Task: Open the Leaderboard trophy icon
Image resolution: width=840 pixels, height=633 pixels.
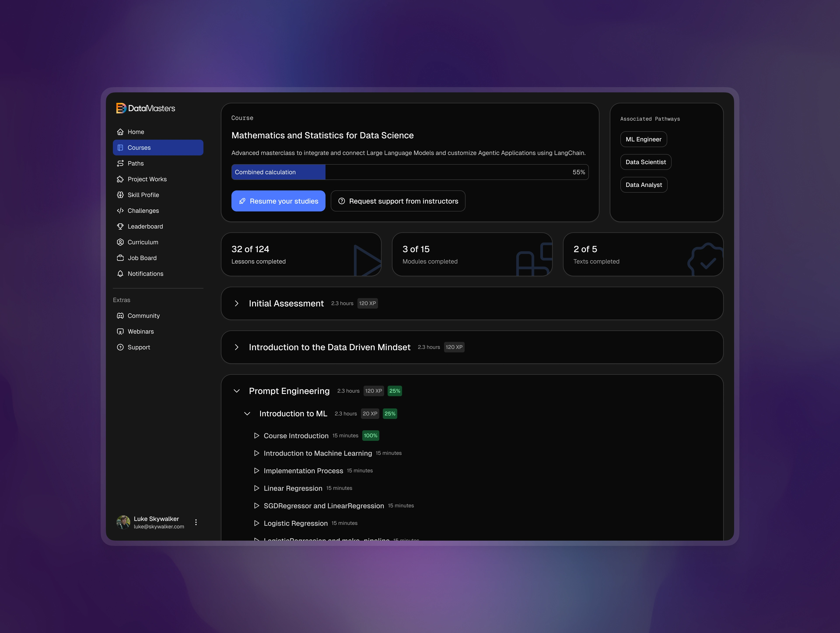Action: point(120,226)
